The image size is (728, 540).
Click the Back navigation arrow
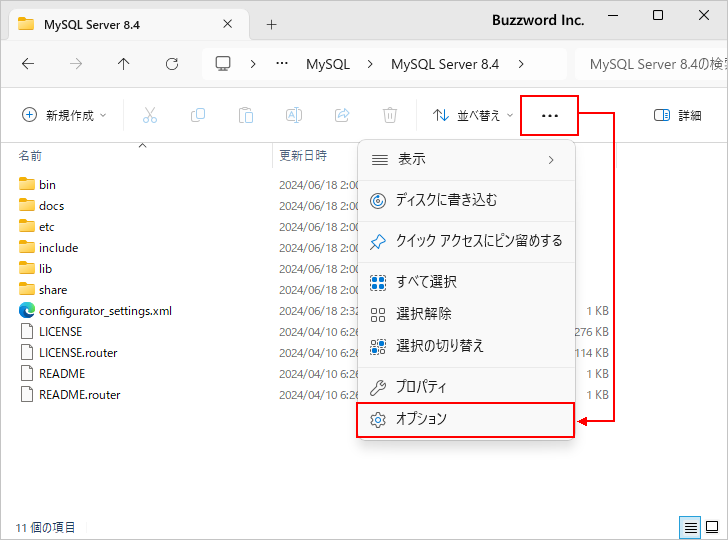[28, 64]
